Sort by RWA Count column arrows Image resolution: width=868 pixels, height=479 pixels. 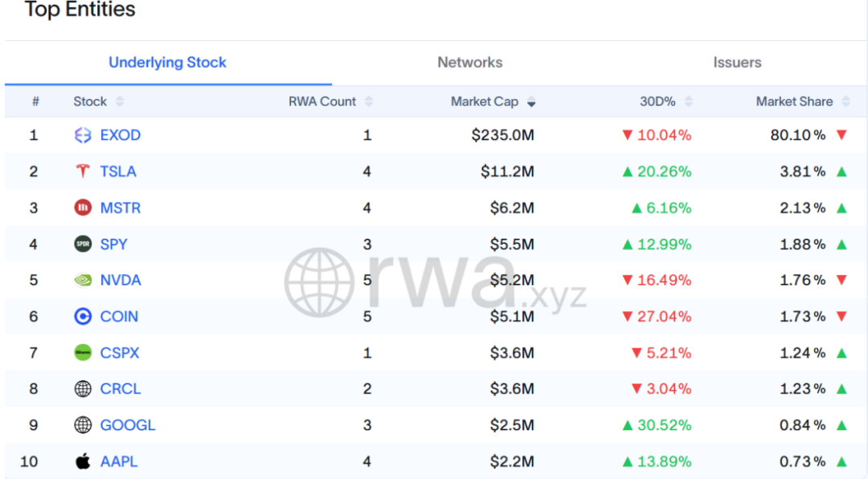point(369,102)
